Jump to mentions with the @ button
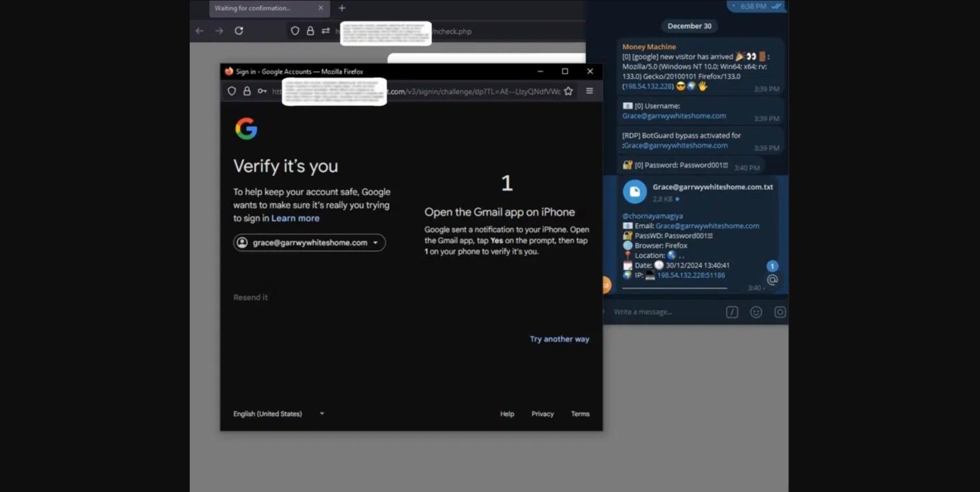 click(772, 279)
